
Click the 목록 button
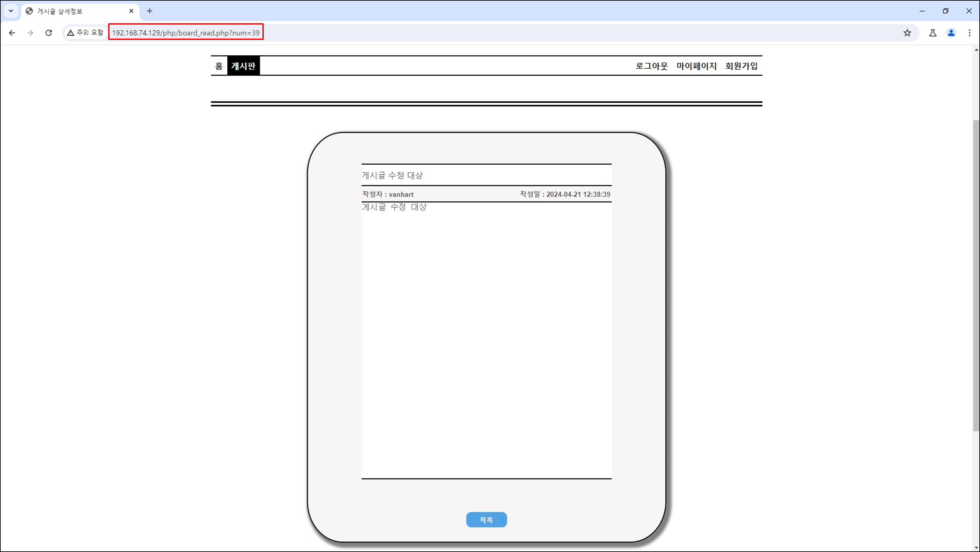tap(486, 520)
